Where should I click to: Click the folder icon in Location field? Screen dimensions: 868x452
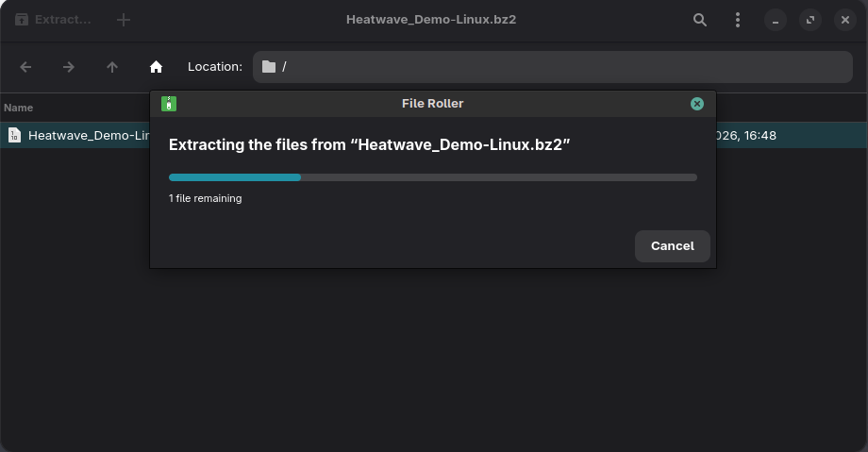pyautogui.click(x=269, y=67)
